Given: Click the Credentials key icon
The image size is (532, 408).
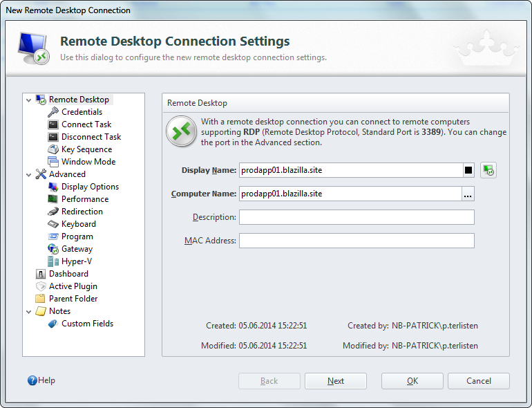Looking at the screenshot, I should (x=53, y=112).
